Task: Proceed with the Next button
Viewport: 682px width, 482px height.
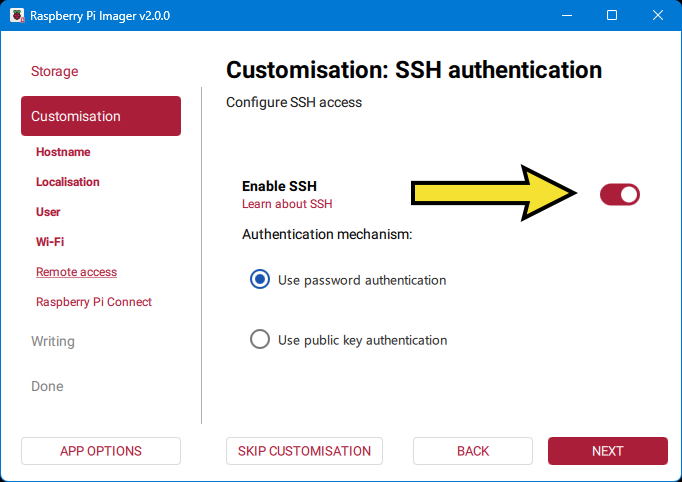Action: (x=607, y=451)
